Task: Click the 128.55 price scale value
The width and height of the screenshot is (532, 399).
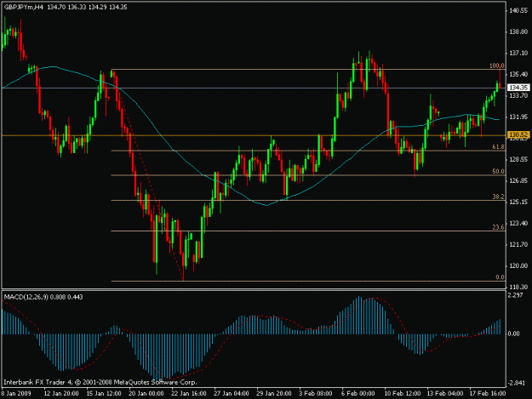Action: coord(518,159)
